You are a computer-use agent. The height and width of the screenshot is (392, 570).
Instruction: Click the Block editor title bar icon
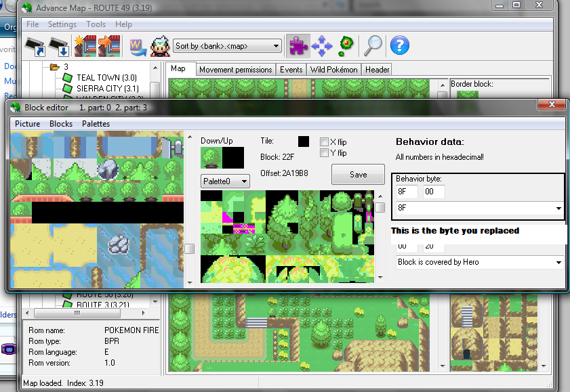point(16,108)
